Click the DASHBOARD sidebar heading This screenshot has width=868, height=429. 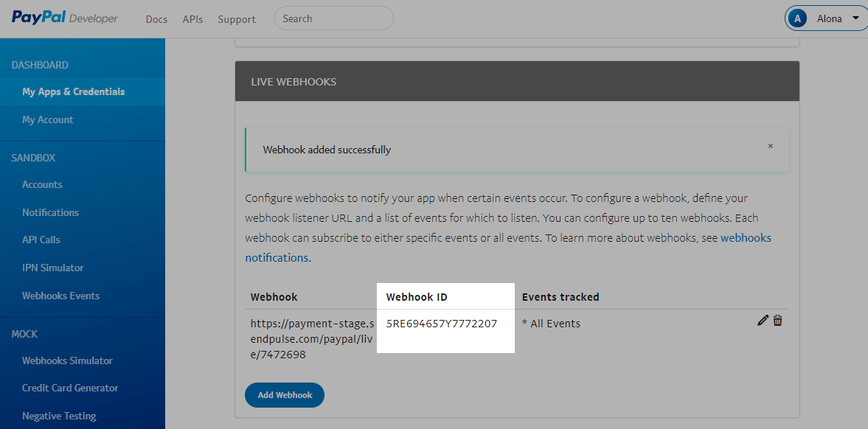click(x=40, y=65)
